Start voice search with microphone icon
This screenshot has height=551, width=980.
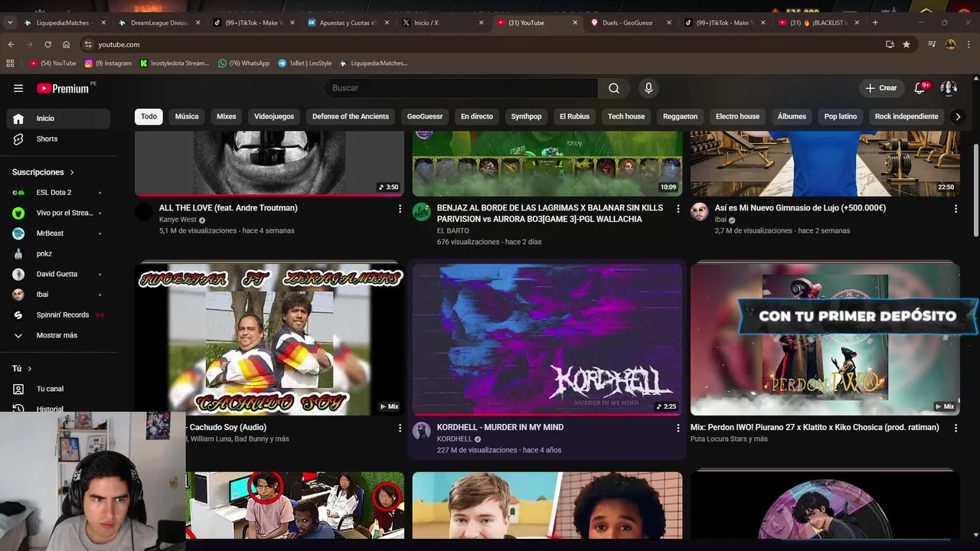pyautogui.click(x=648, y=88)
